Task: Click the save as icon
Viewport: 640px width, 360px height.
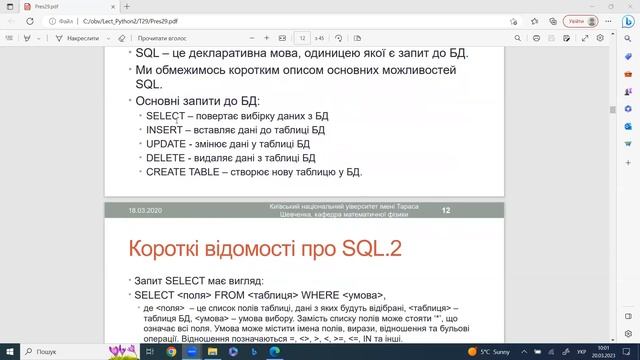Action: pos(567,38)
